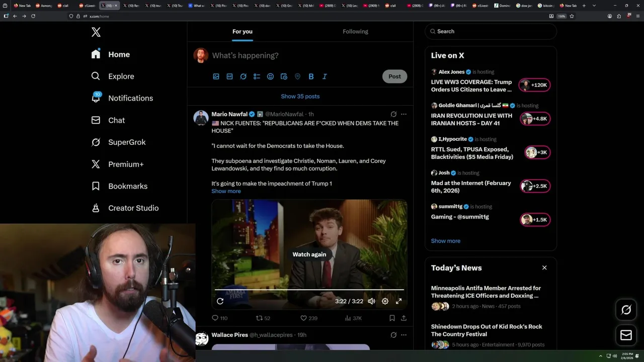Expand video to fullscreen
The height and width of the screenshot is (362, 644).
398,301
